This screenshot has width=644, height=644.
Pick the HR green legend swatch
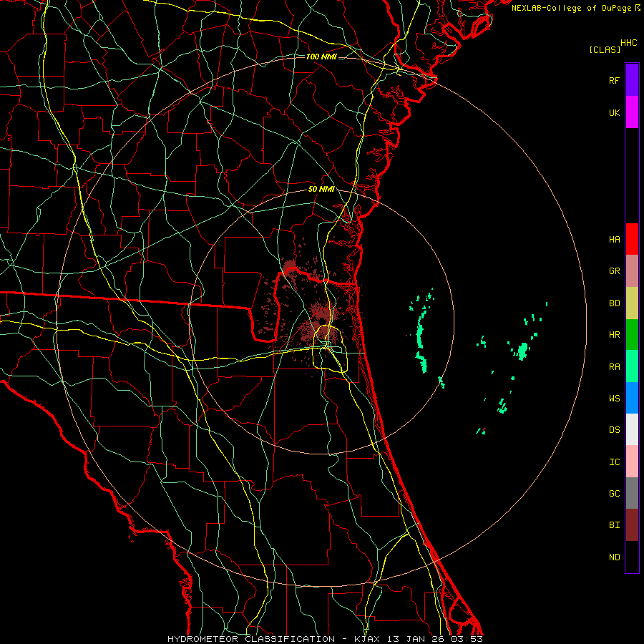pos(632,335)
